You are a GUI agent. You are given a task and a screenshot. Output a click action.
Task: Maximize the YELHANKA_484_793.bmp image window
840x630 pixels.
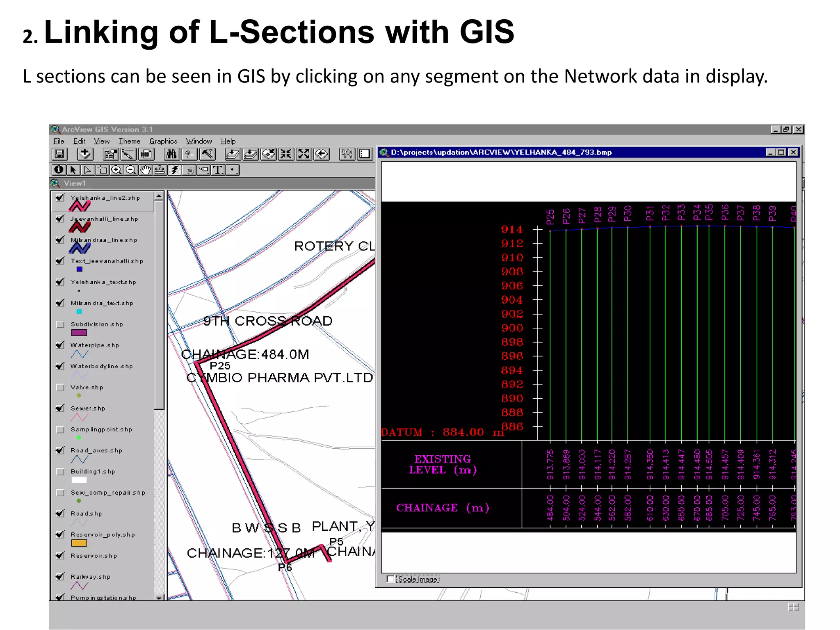click(x=781, y=152)
